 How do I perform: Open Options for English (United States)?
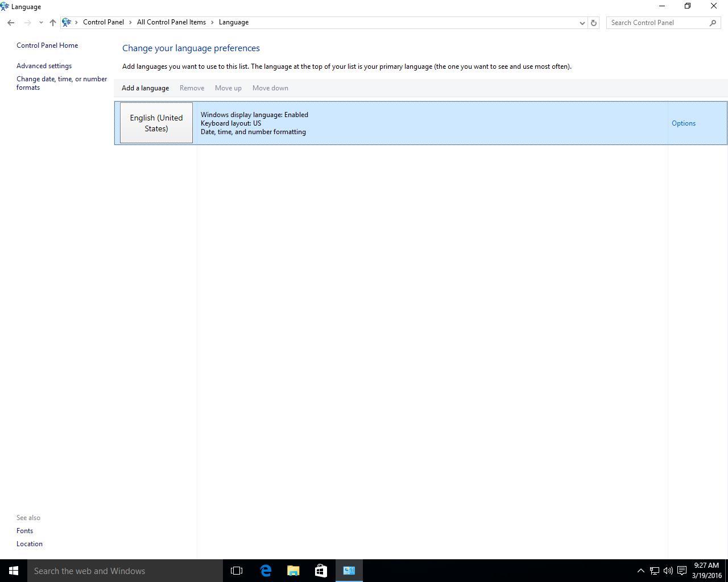(684, 123)
